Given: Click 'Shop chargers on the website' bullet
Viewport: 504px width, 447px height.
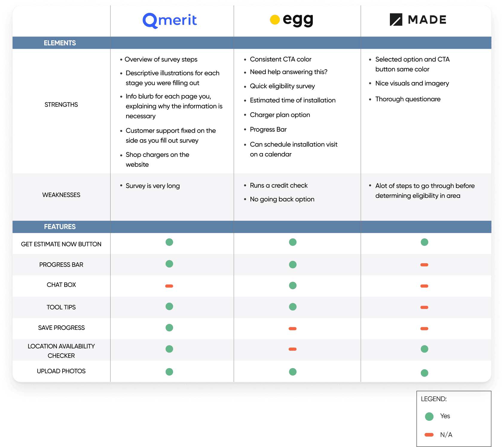Looking at the screenshot, I should (157, 160).
